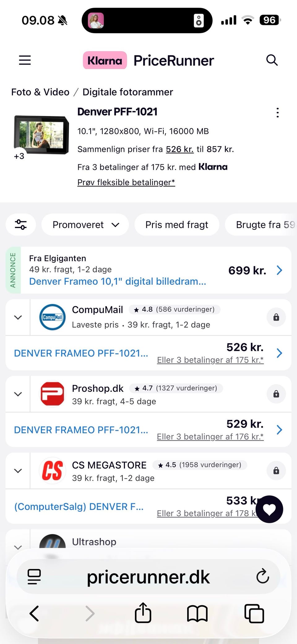This screenshot has height=644, width=297.
Task: Expand the Proshop.dk offer details
Action: (x=18, y=394)
